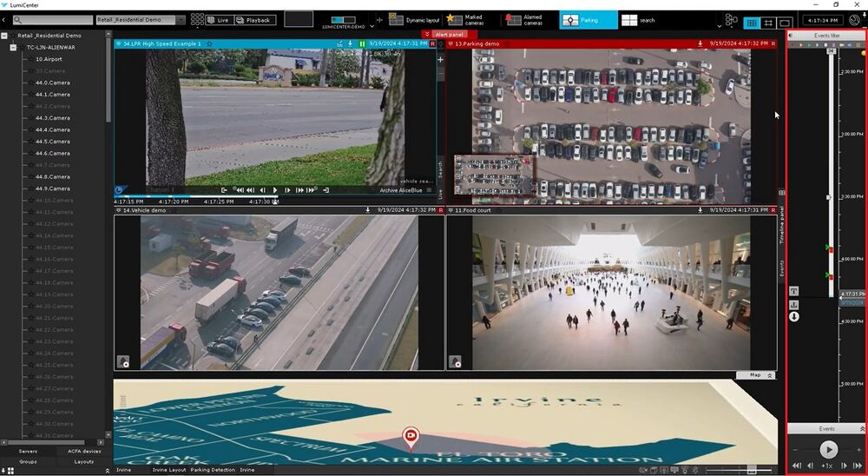Open Food court camera tile icon
Viewport: 868px width, 476px height.
(455, 362)
